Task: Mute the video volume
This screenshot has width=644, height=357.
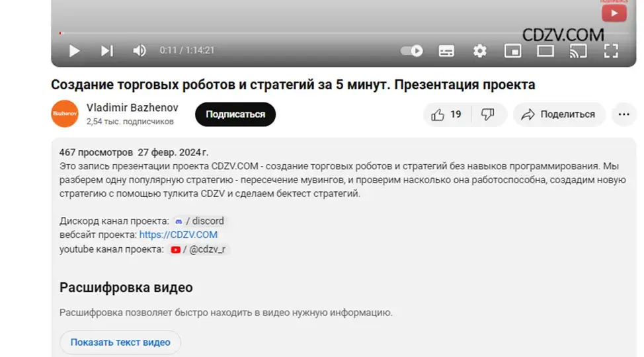Action: tap(140, 50)
